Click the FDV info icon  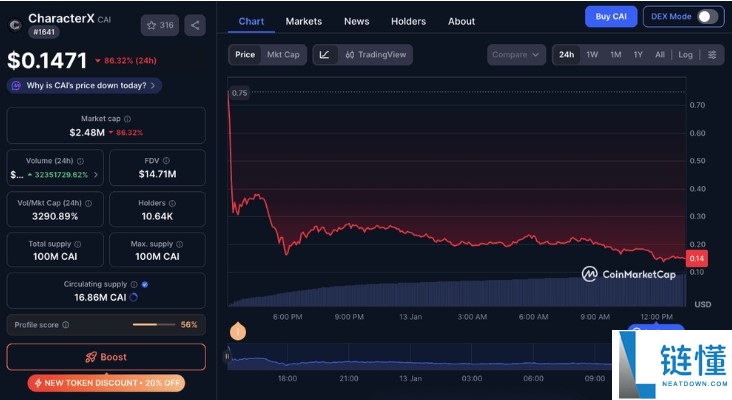coord(166,161)
